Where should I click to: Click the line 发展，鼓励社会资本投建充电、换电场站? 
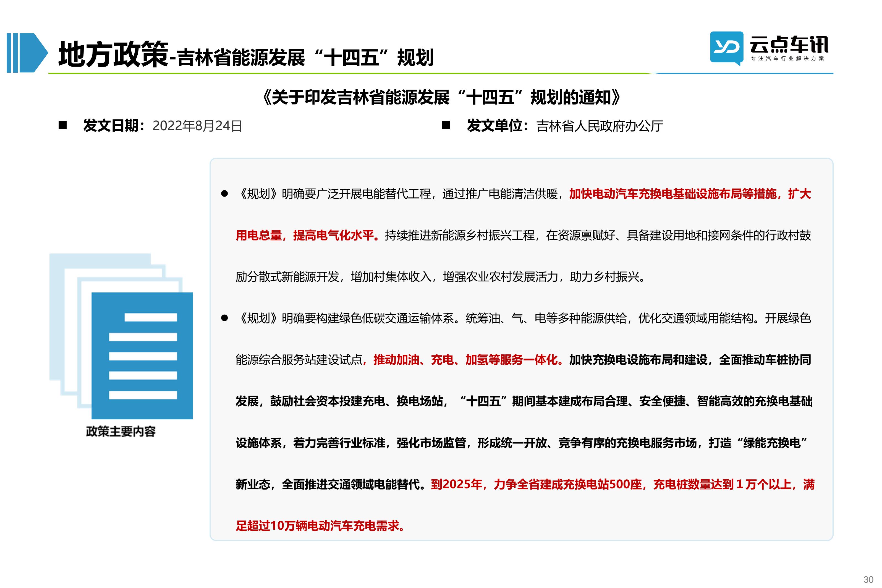point(339,401)
